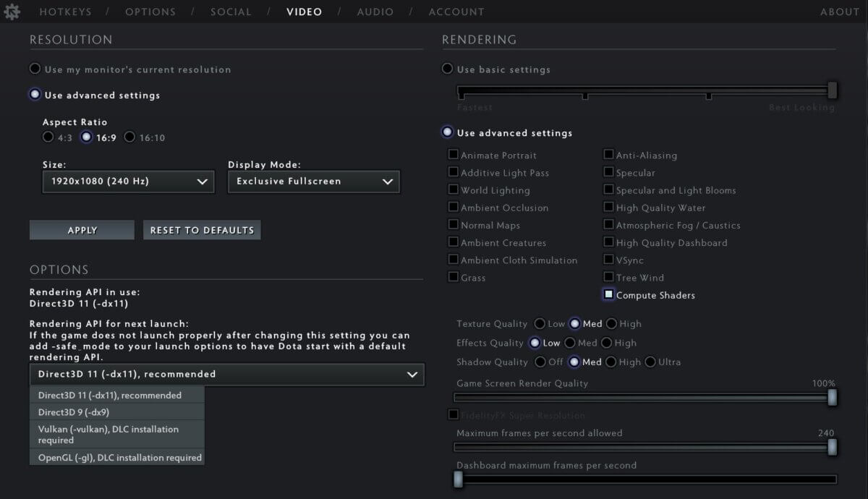Open the About page
This screenshot has height=499, width=868.
(839, 12)
